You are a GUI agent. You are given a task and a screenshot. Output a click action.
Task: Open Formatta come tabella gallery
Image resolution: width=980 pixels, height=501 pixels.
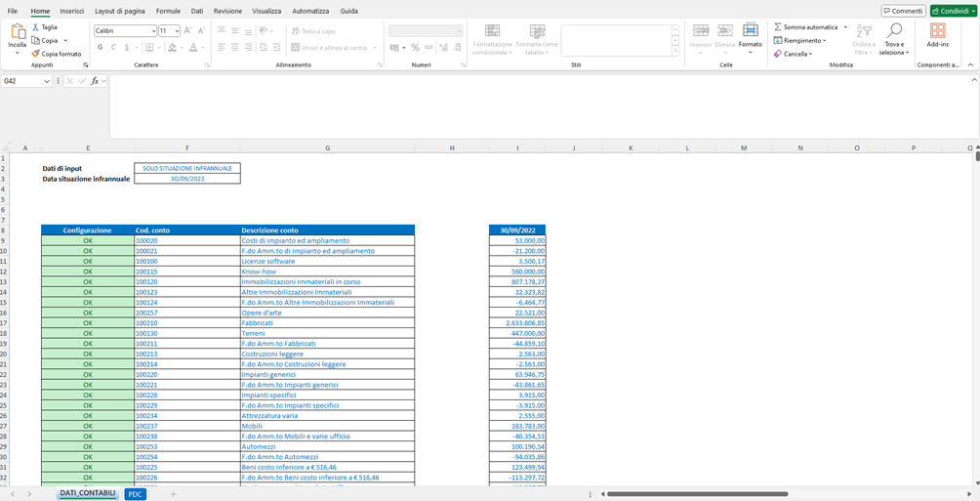(x=537, y=40)
